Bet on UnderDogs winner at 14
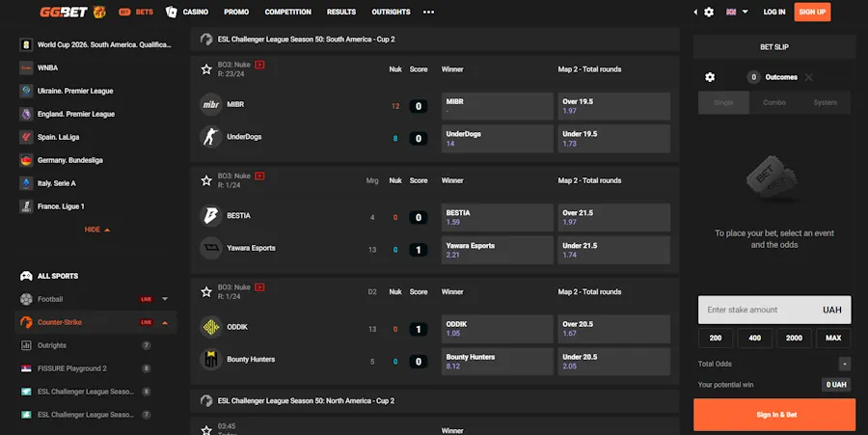 (x=497, y=138)
